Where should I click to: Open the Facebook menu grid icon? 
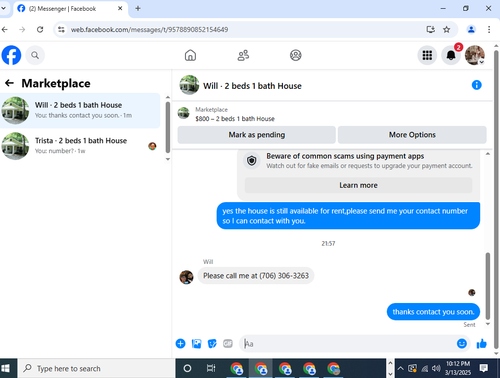pos(427,55)
